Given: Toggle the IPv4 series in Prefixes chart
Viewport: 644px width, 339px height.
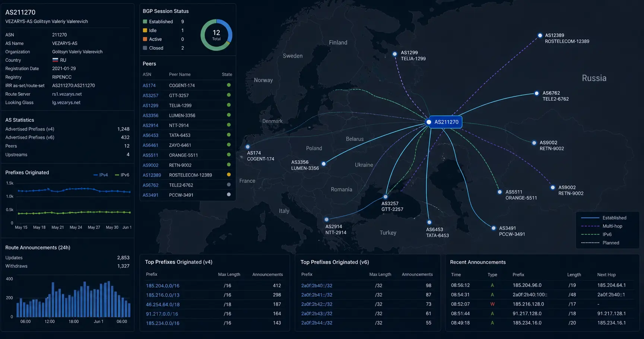Looking at the screenshot, I should point(101,175).
